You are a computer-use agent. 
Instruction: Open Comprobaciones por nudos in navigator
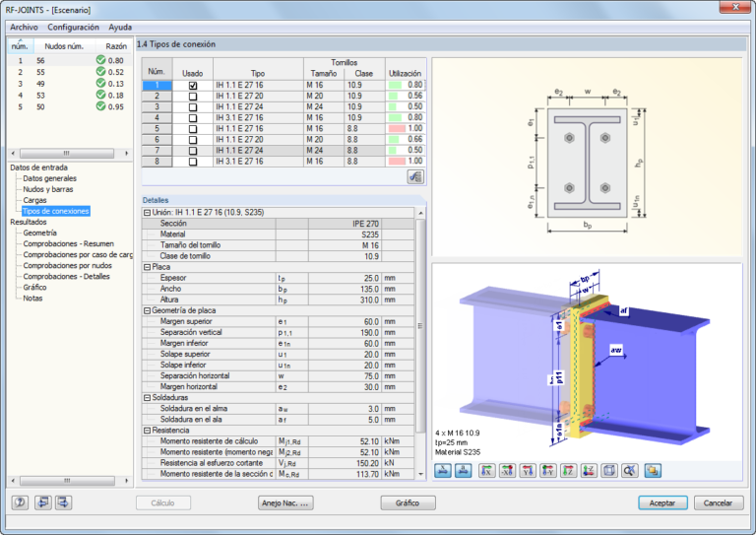click(68, 265)
